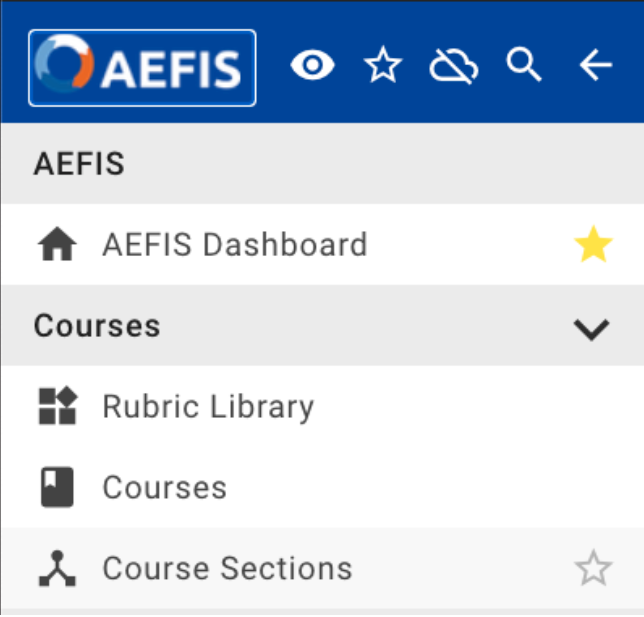
Task: Open the Rubric Library menu item
Action: [208, 407]
